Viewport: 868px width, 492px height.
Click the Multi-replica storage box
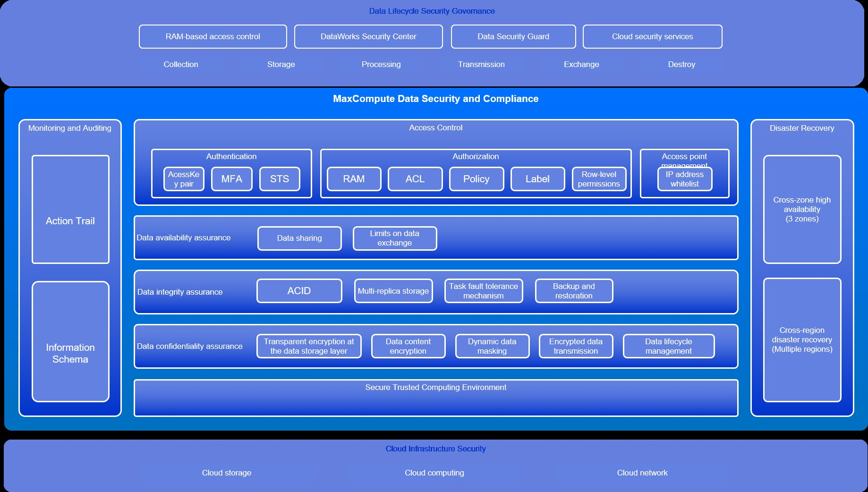point(393,291)
